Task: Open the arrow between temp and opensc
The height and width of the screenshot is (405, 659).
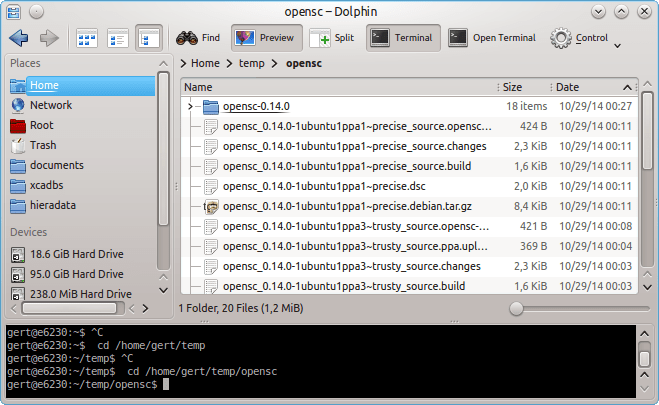Action: click(275, 63)
